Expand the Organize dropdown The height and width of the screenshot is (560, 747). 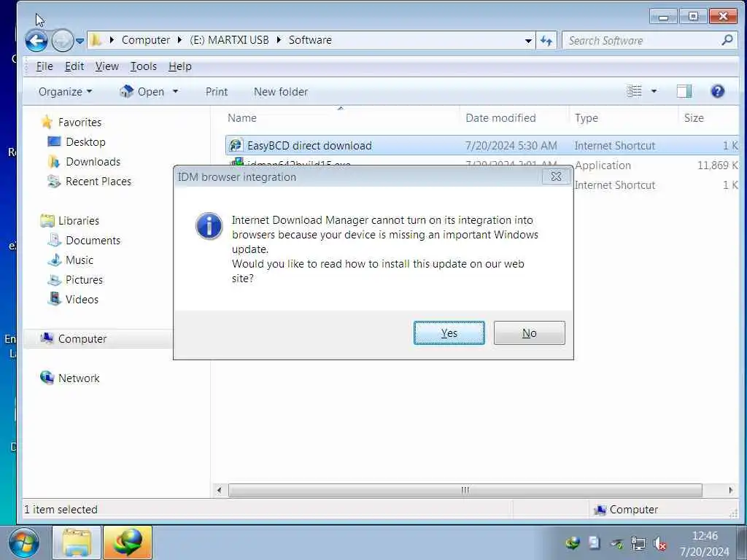pyautogui.click(x=65, y=91)
